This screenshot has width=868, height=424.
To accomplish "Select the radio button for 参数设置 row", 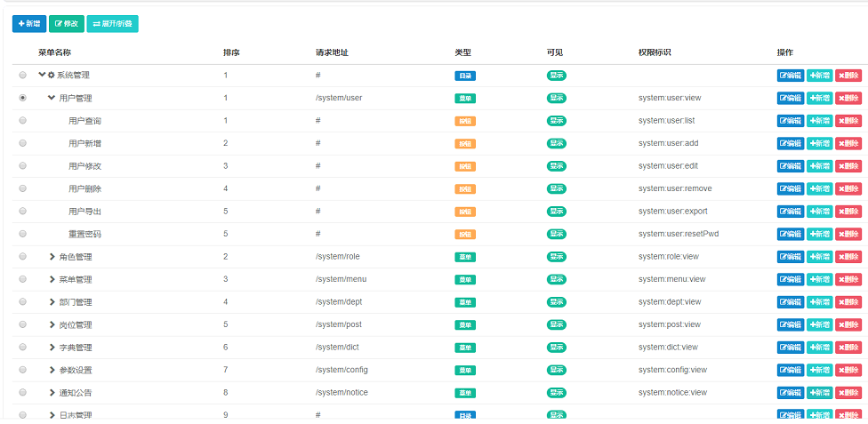I will click(22, 370).
